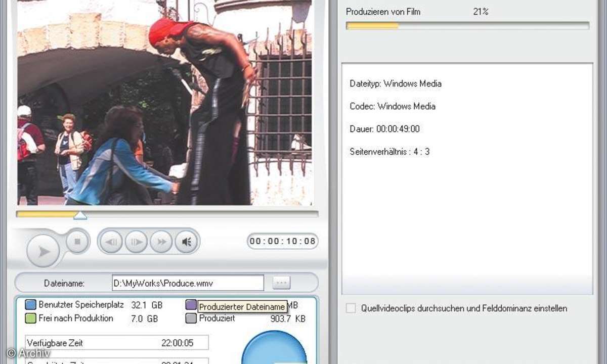Select the Seitenverhältnis : 4 : 3 line
This screenshot has height=364, width=607.
(389, 152)
